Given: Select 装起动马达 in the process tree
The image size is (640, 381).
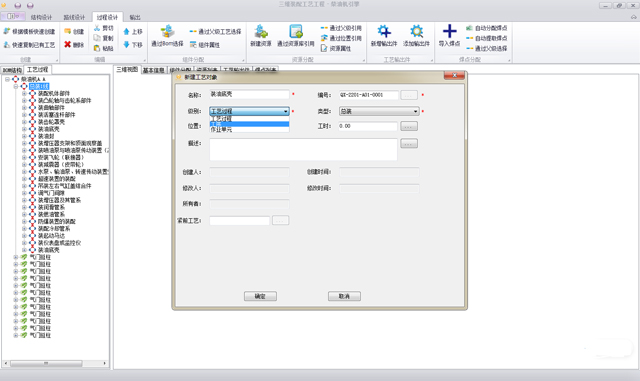Looking at the screenshot, I should pos(51,236).
